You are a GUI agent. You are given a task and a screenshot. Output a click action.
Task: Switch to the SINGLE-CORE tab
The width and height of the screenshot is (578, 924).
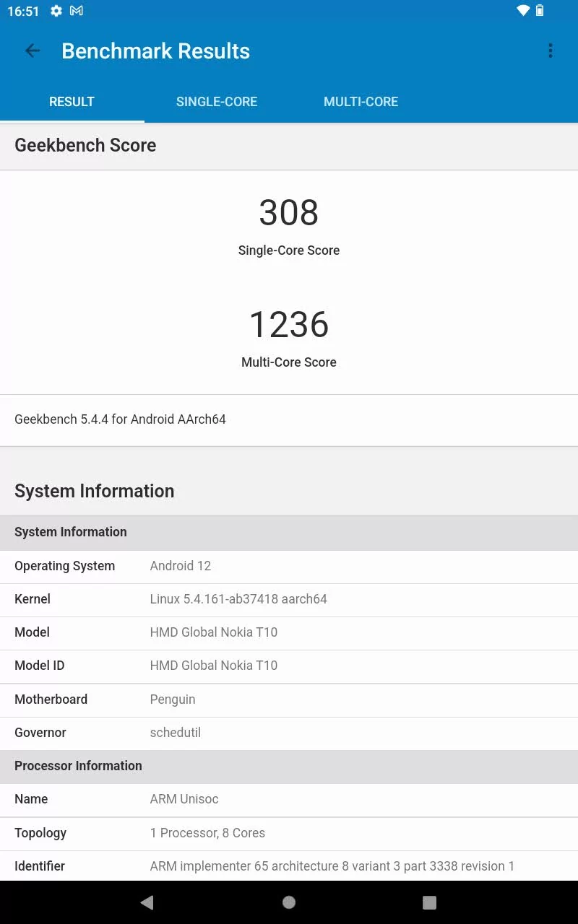click(217, 102)
